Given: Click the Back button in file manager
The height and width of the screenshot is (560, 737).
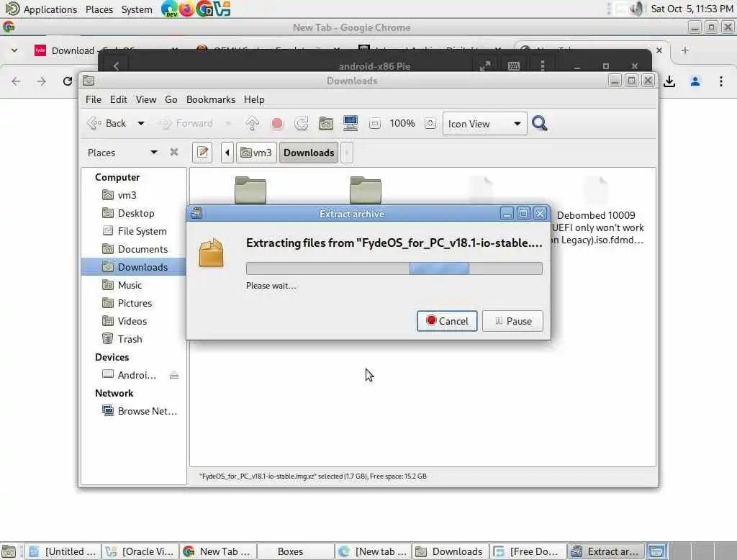Looking at the screenshot, I should coord(107,124).
